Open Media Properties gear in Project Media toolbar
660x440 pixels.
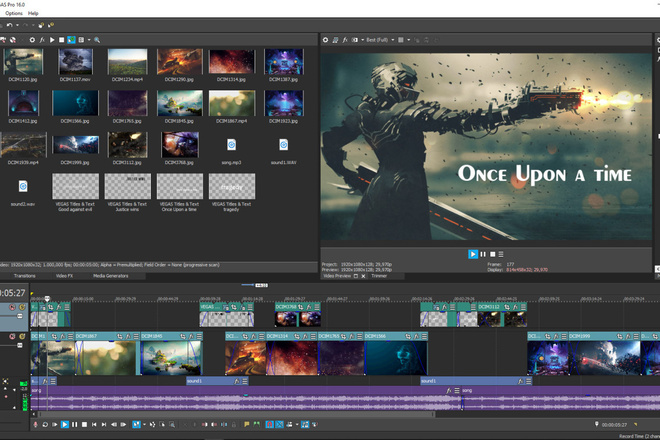tap(32, 40)
